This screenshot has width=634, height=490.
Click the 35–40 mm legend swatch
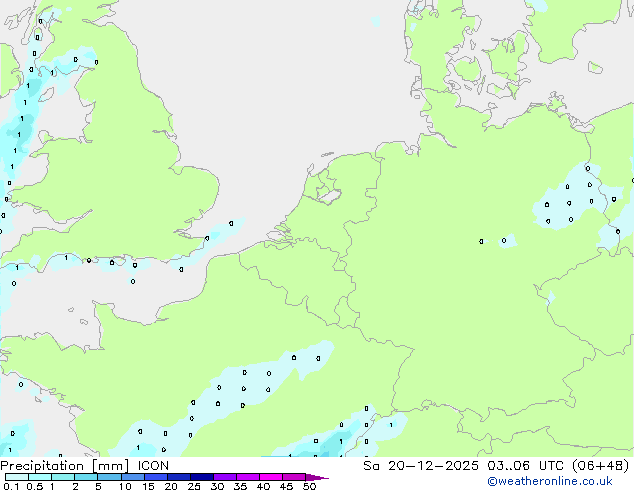(247, 477)
